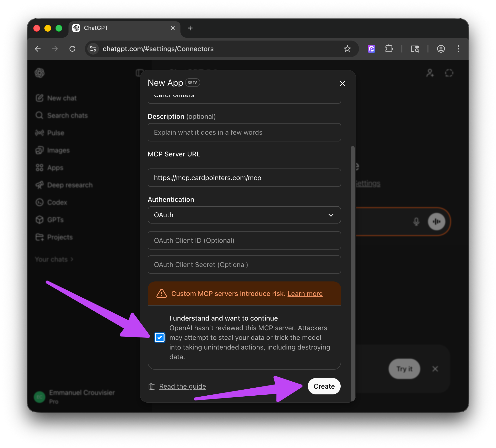Viewport: 496px width, 448px height.
Task: Click the Create button
Action: tap(324, 386)
